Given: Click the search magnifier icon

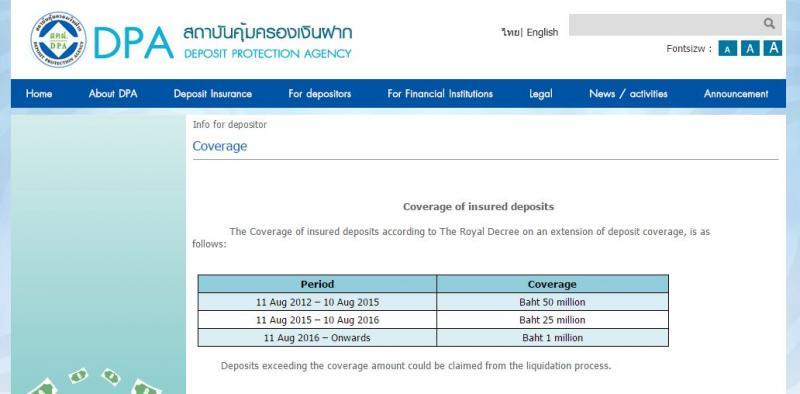Looking at the screenshot, I should click(769, 23).
